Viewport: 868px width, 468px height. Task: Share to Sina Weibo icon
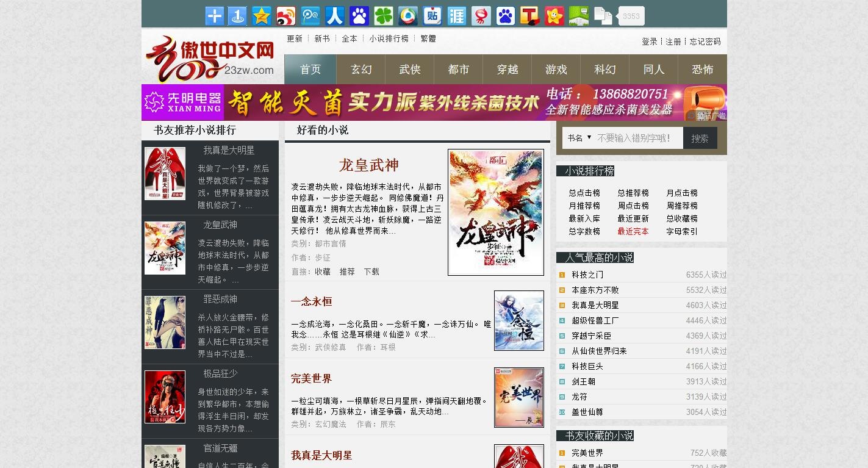[x=286, y=16]
